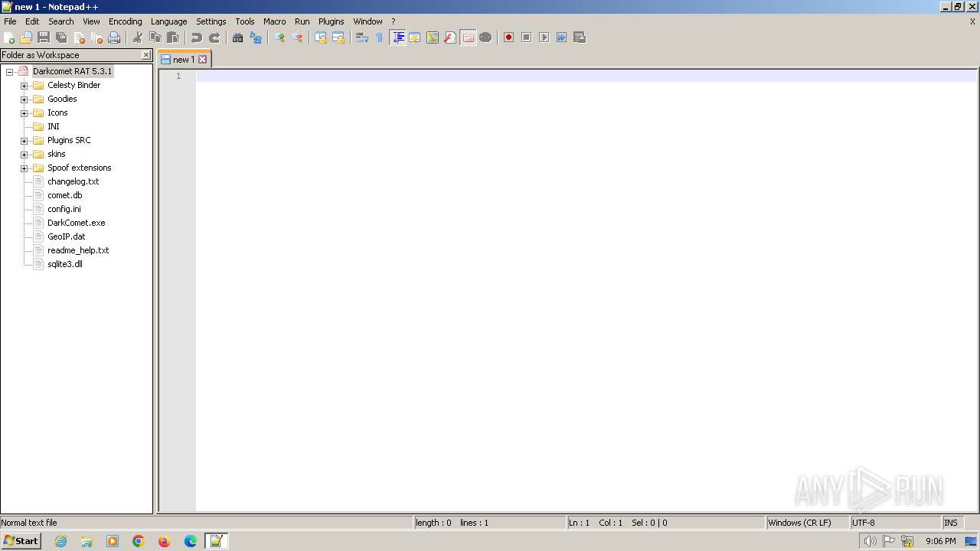The width and height of the screenshot is (980, 551).
Task: Expand the Celesty Binder folder
Action: click(x=24, y=86)
